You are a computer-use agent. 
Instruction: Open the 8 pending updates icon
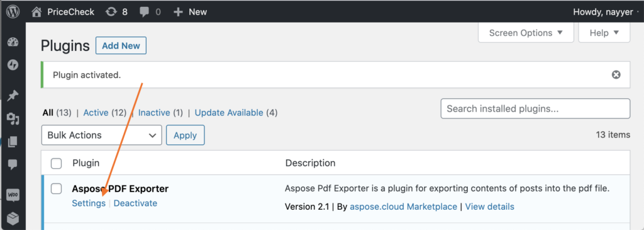tap(116, 12)
